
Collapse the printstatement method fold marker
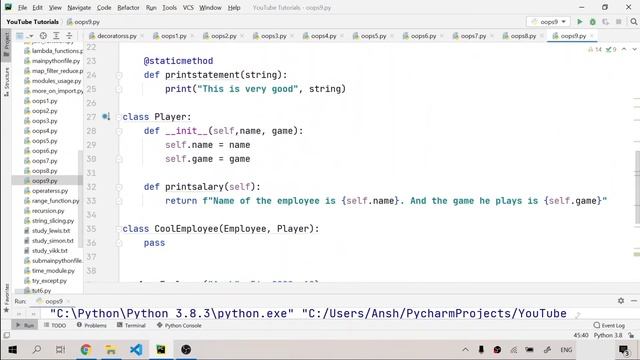point(119,75)
